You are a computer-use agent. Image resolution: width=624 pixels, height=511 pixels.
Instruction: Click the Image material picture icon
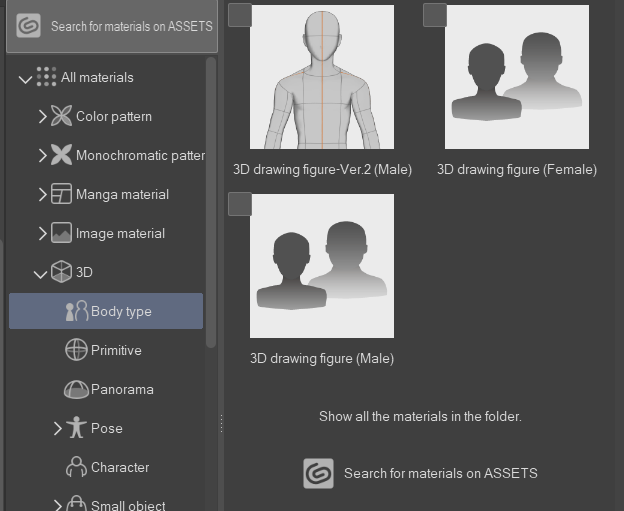point(61,233)
